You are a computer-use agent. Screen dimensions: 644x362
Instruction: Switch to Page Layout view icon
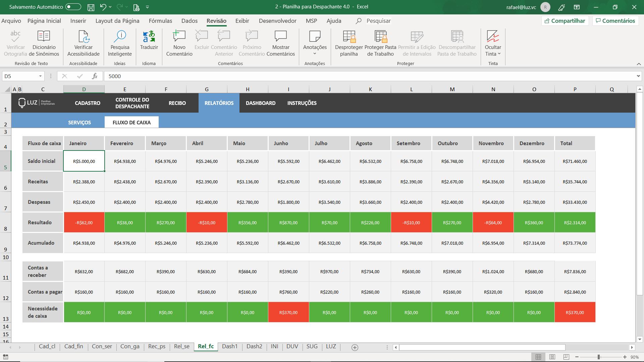click(x=552, y=357)
